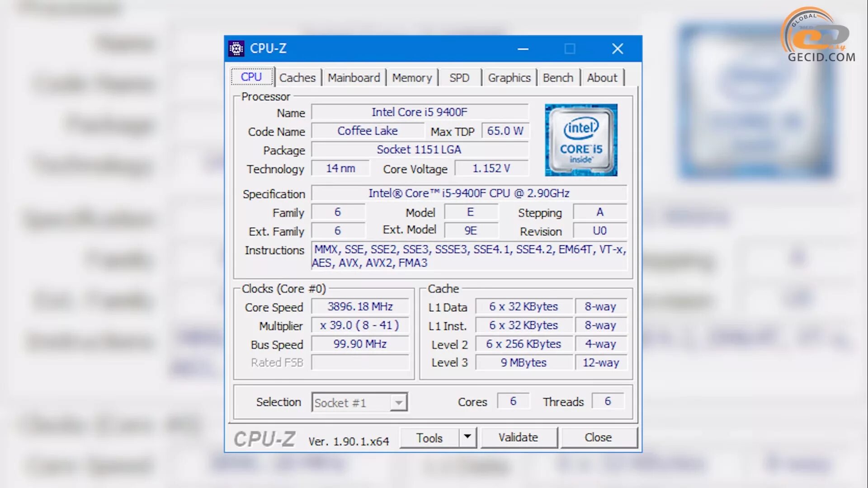Click the Tools button
Viewport: 868px width, 488px height.
429,438
